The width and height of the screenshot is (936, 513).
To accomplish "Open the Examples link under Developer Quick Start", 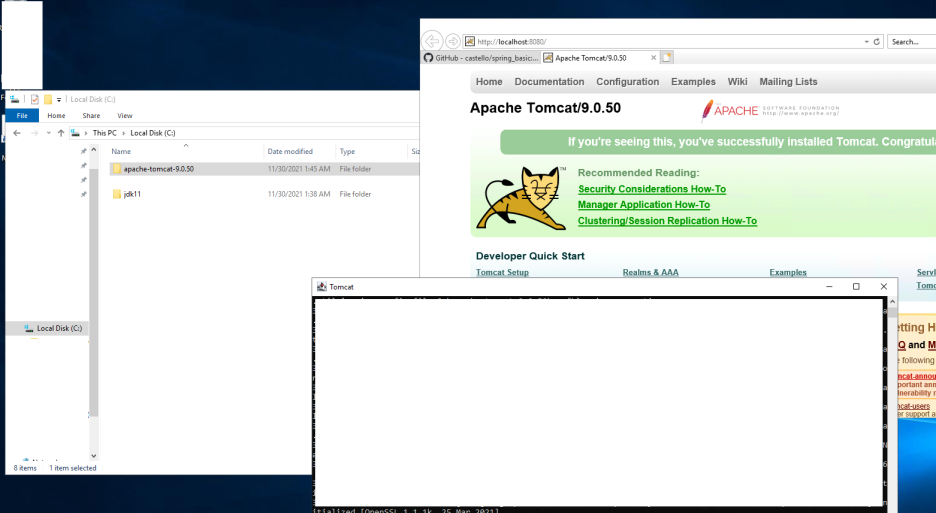I will (788, 272).
